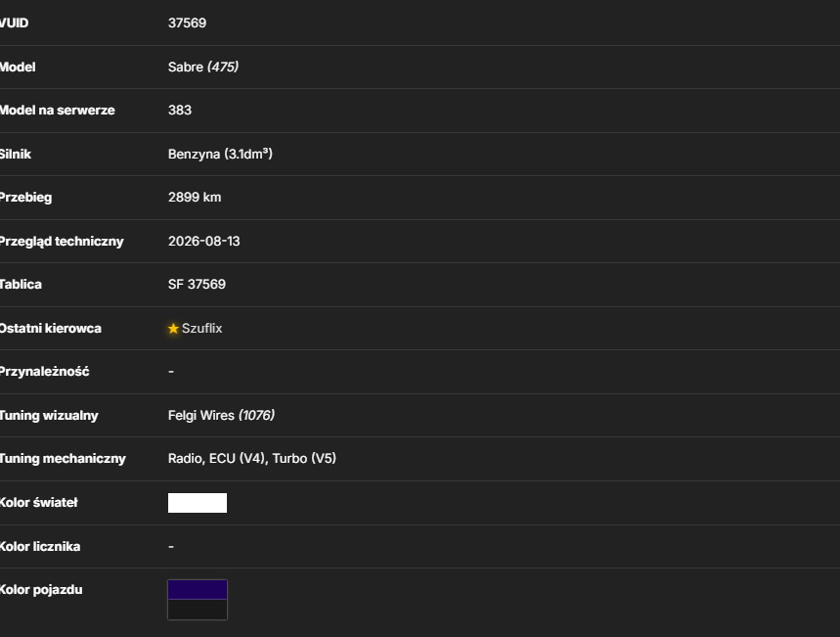This screenshot has height=637, width=840.
Task: Click the Tuning mechaniczny row label
Action: 63,459
